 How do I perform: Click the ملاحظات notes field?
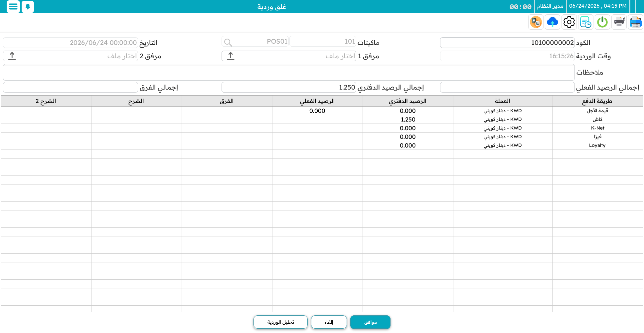pyautogui.click(x=289, y=72)
